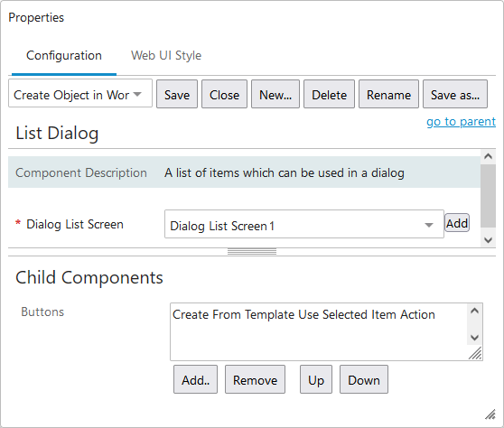Screen dimensions: 504x428
Task: Expand the Dialog List Screen 1 combo box
Action: [304, 224]
